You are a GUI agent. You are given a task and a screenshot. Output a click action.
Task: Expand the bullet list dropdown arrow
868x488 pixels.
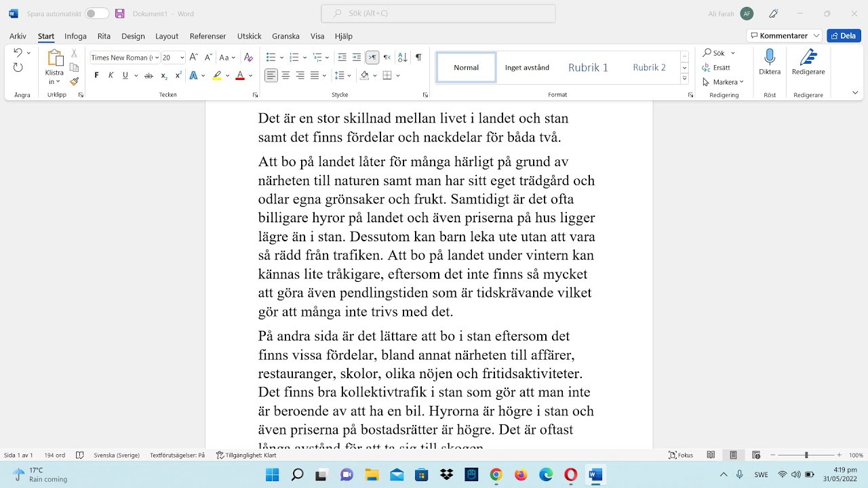(281, 58)
